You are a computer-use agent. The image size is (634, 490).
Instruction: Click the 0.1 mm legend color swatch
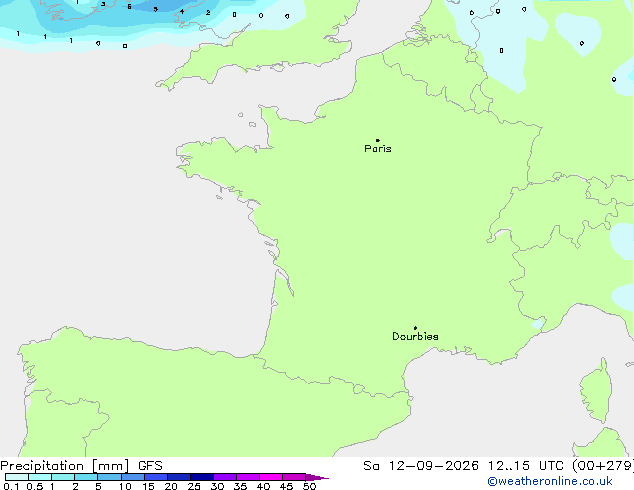click(x=17, y=477)
